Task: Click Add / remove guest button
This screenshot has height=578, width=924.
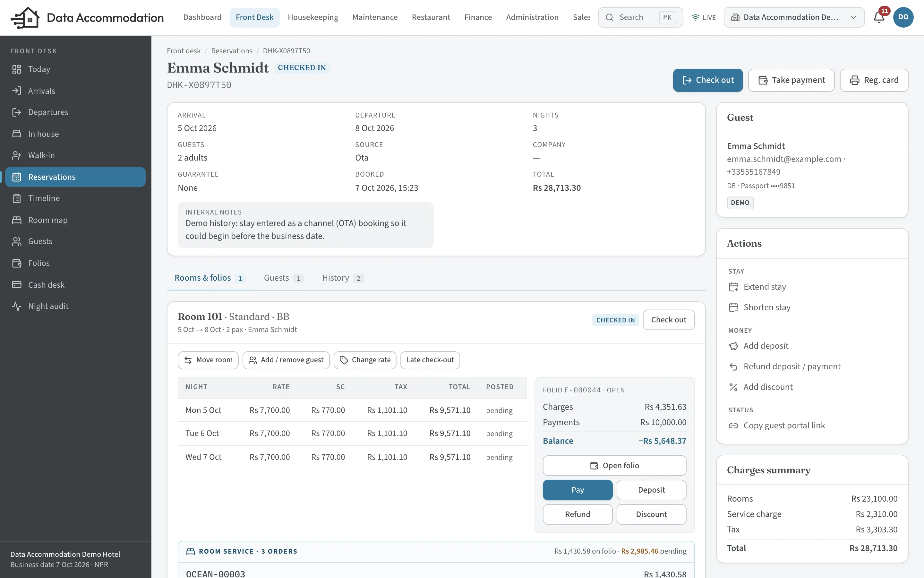Action: (286, 360)
